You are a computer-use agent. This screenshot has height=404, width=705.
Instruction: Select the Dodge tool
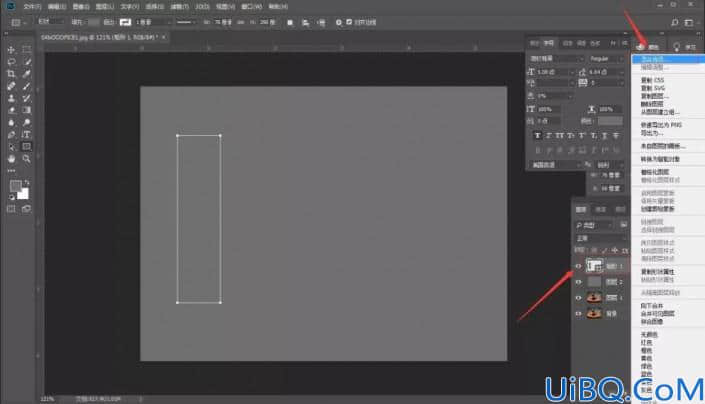point(27,122)
